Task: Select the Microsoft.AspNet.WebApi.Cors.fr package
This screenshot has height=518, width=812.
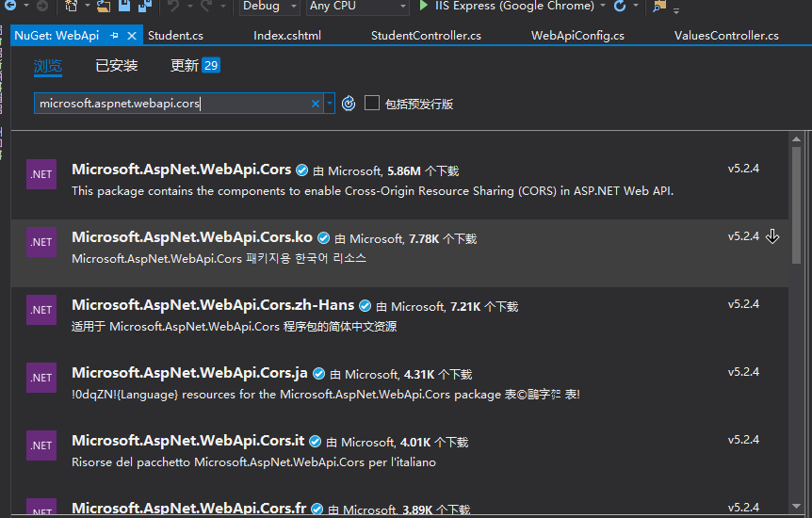Action: coord(399,504)
